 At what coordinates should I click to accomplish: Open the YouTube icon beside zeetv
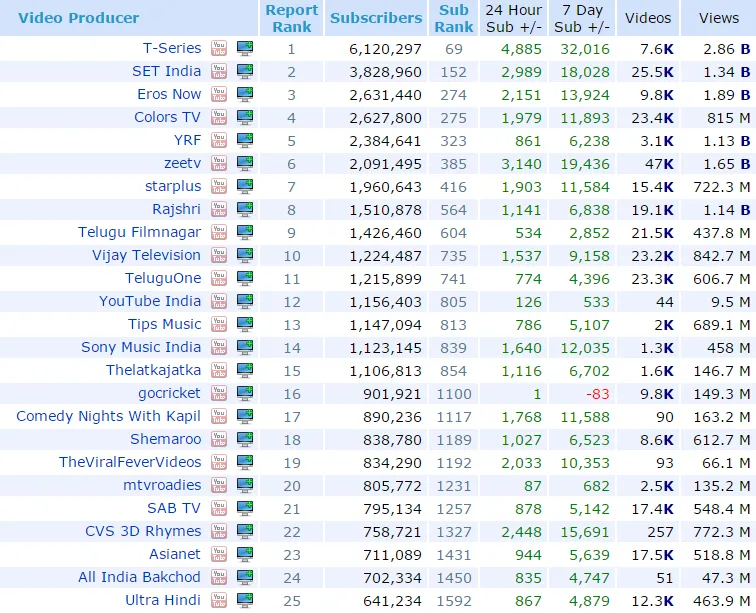coord(219,163)
